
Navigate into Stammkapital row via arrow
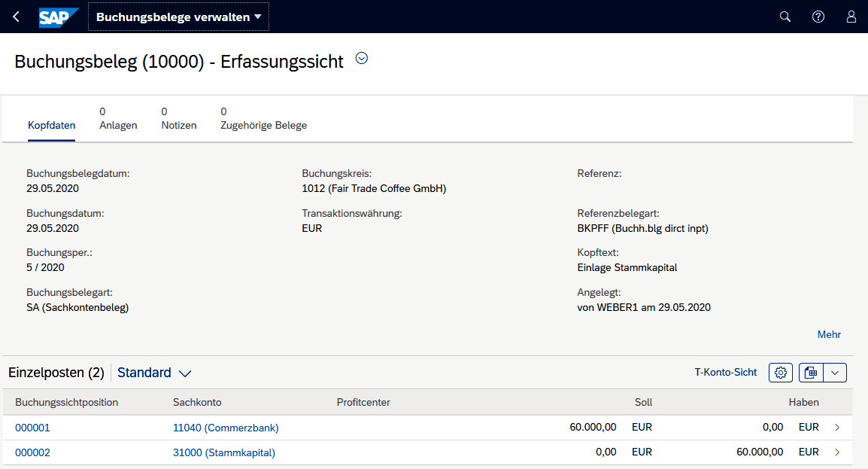pos(838,452)
